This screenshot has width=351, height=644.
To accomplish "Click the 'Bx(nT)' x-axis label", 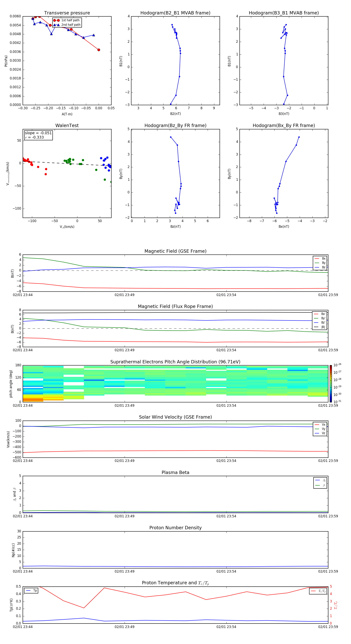I will [x=284, y=227].
